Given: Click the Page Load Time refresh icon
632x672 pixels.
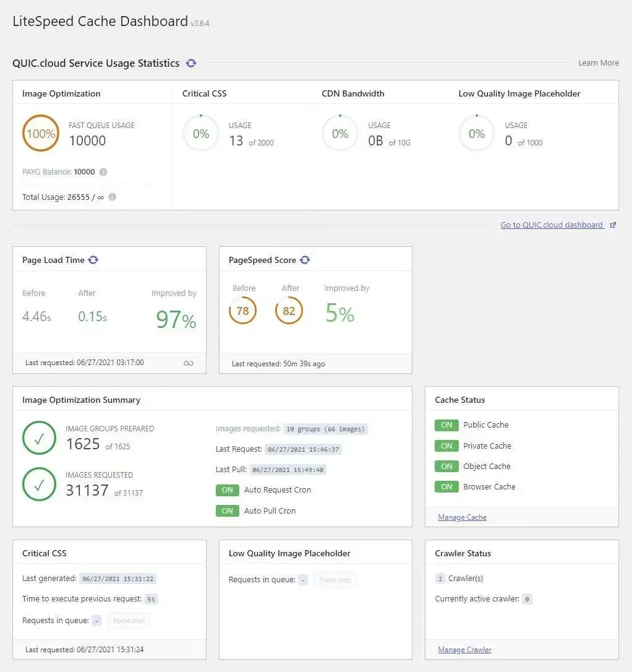Looking at the screenshot, I should (x=93, y=260).
